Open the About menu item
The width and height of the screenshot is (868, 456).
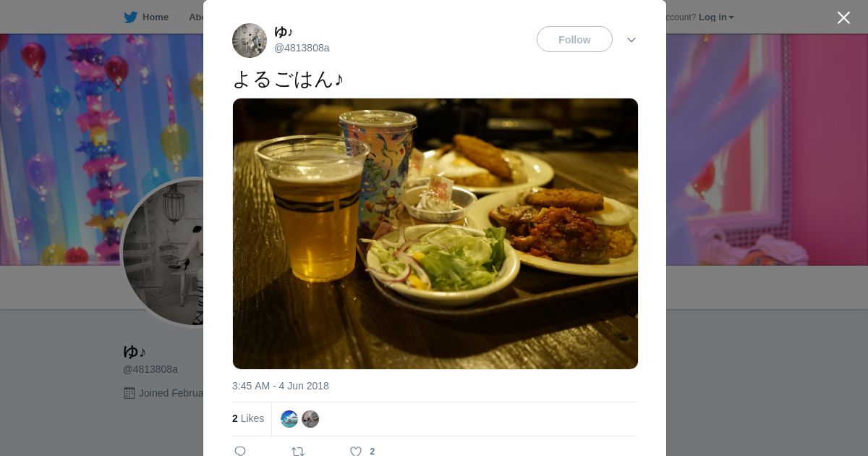pyautogui.click(x=196, y=17)
